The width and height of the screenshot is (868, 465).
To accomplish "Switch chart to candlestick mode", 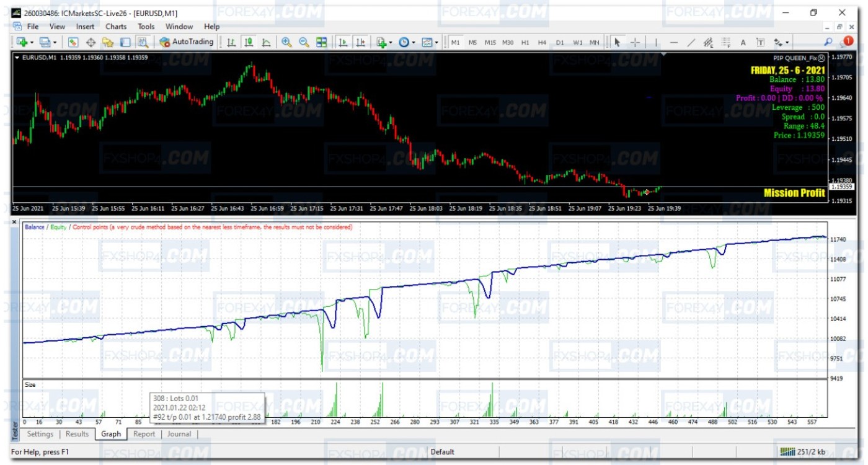I will tap(249, 42).
